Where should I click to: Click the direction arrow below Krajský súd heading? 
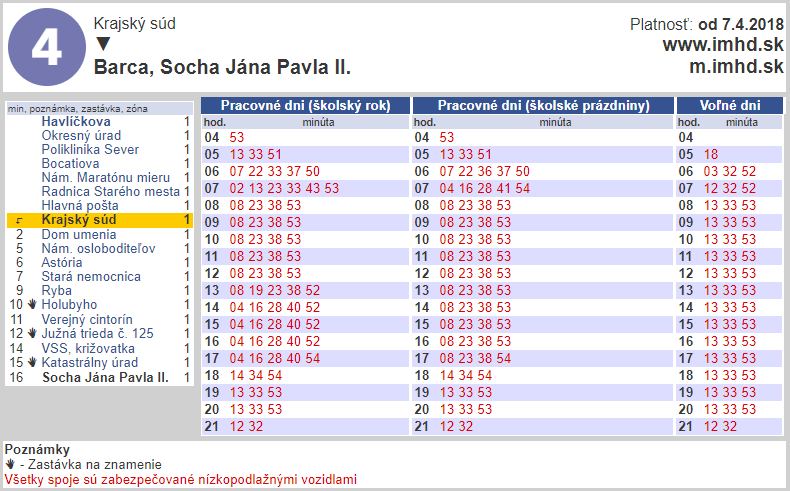click(x=102, y=44)
